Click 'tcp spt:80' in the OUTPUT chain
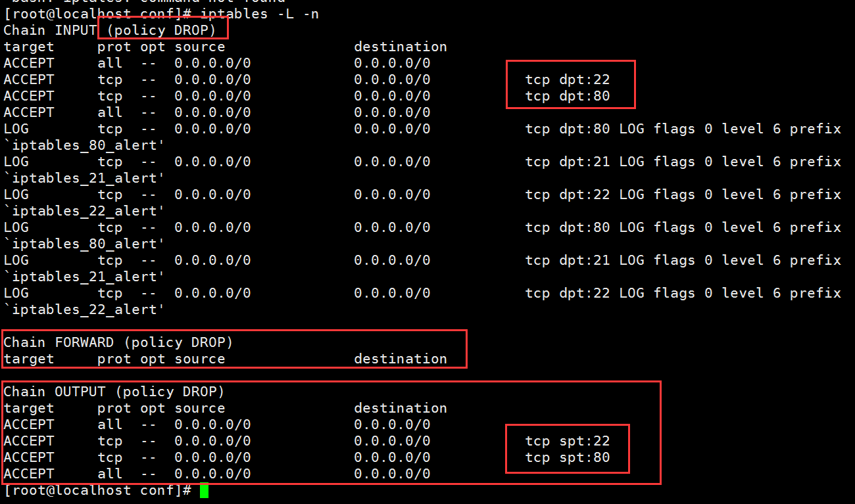Image resolution: width=855 pixels, height=504 pixels. 568,457
